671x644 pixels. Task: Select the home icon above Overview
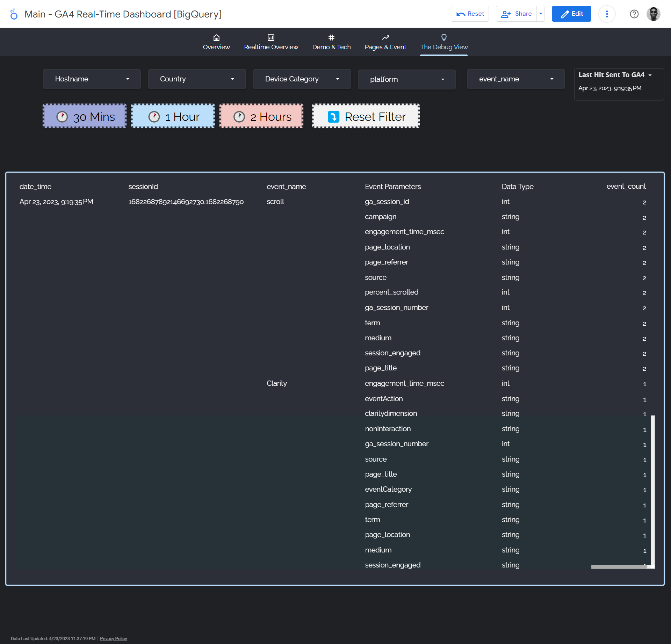[x=216, y=37]
